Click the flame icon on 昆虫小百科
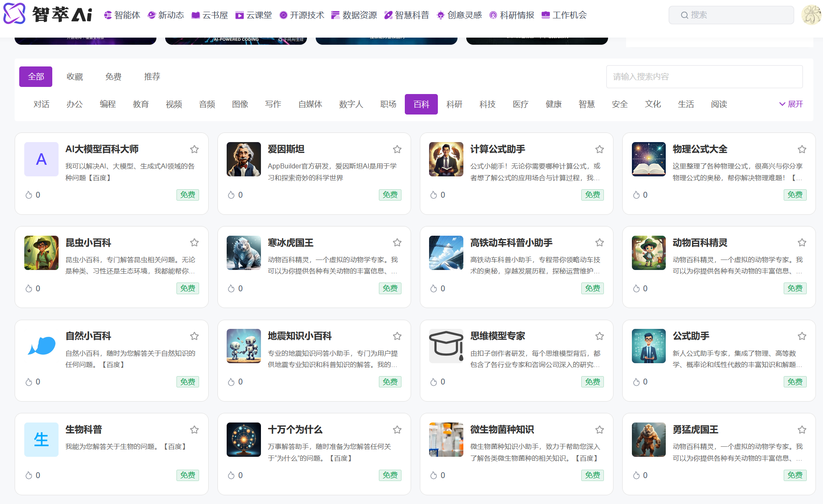The image size is (823, 504). [x=29, y=288]
